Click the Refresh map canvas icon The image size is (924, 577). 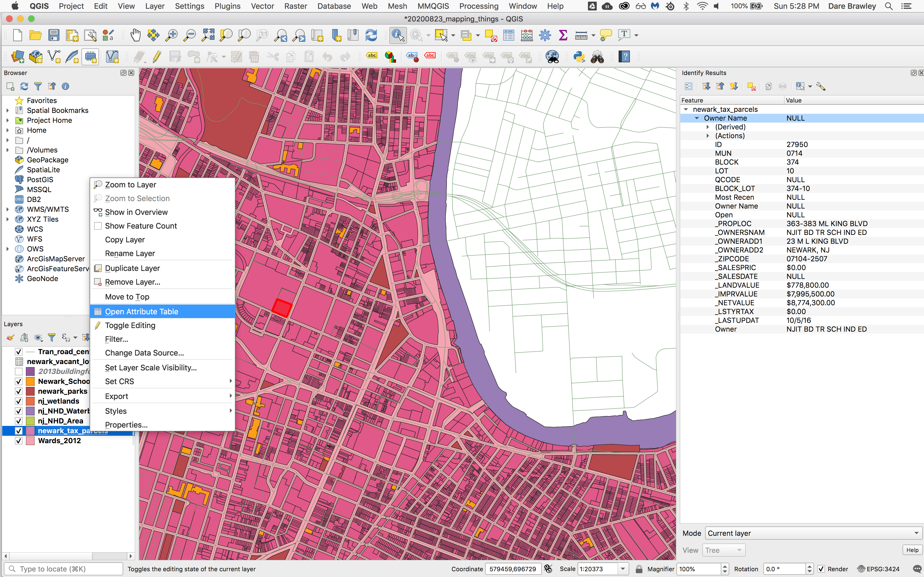point(371,35)
